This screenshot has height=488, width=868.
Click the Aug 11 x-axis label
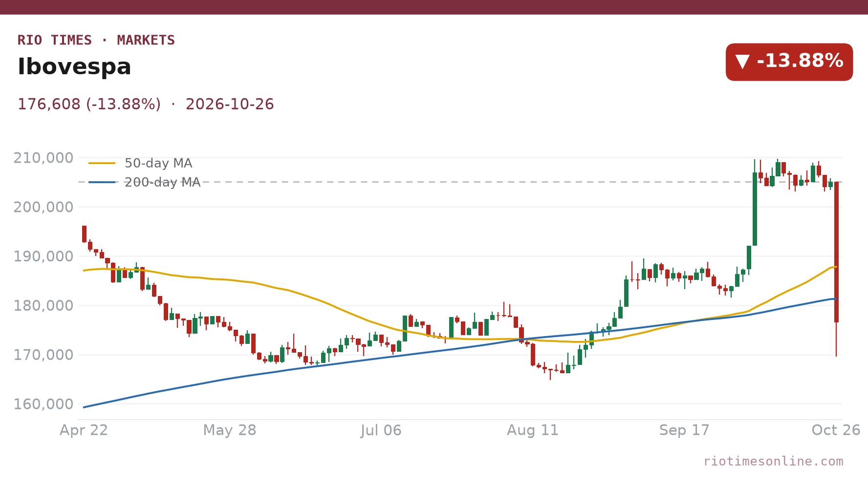click(x=533, y=430)
